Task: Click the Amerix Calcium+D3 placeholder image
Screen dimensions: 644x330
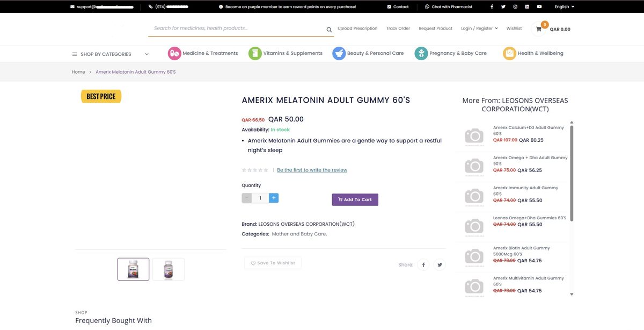Action: tap(474, 136)
